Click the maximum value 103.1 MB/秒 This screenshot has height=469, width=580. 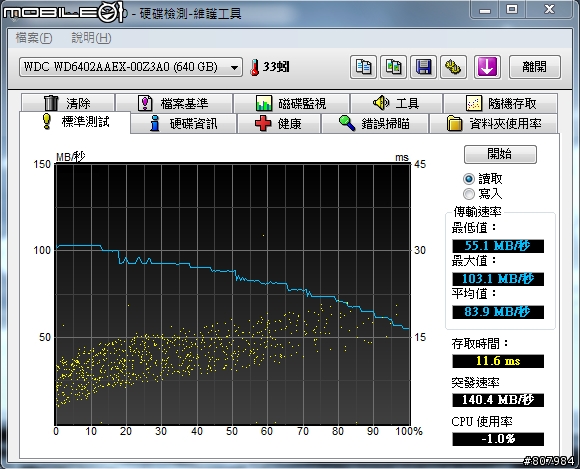click(498, 279)
